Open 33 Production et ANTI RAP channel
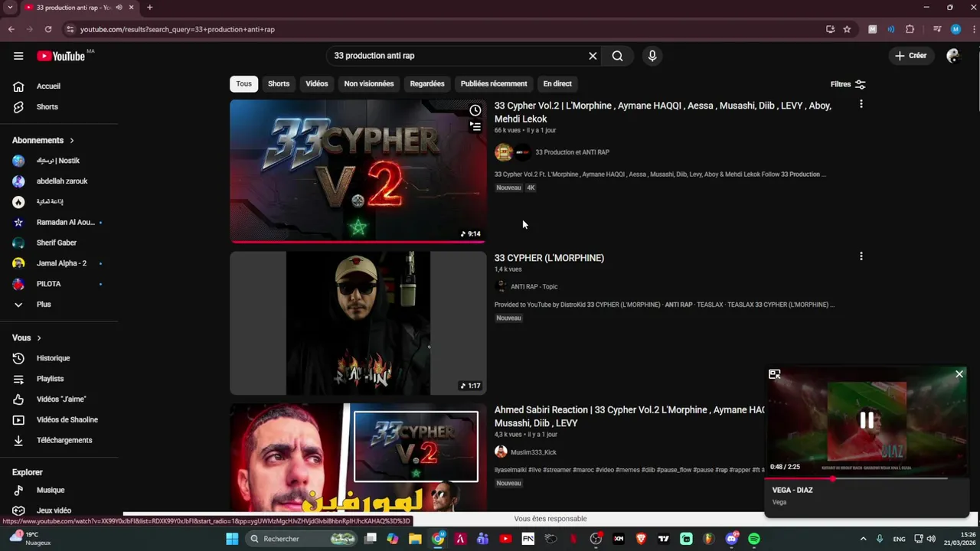The height and width of the screenshot is (551, 980). pos(572,152)
